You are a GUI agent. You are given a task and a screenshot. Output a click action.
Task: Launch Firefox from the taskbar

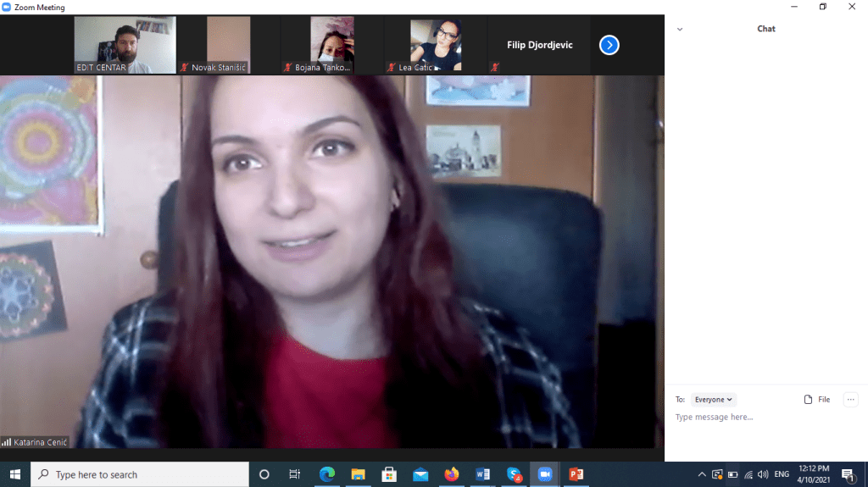click(451, 474)
